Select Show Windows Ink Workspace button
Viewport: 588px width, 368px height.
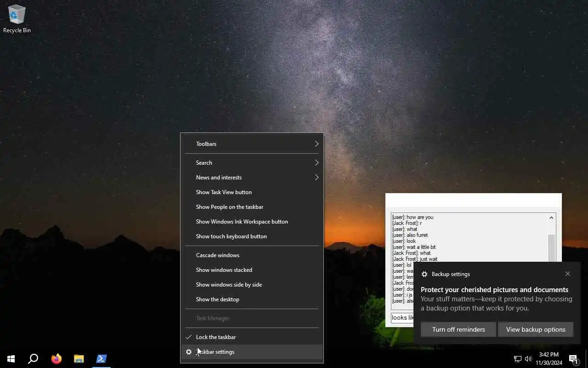(x=252, y=222)
